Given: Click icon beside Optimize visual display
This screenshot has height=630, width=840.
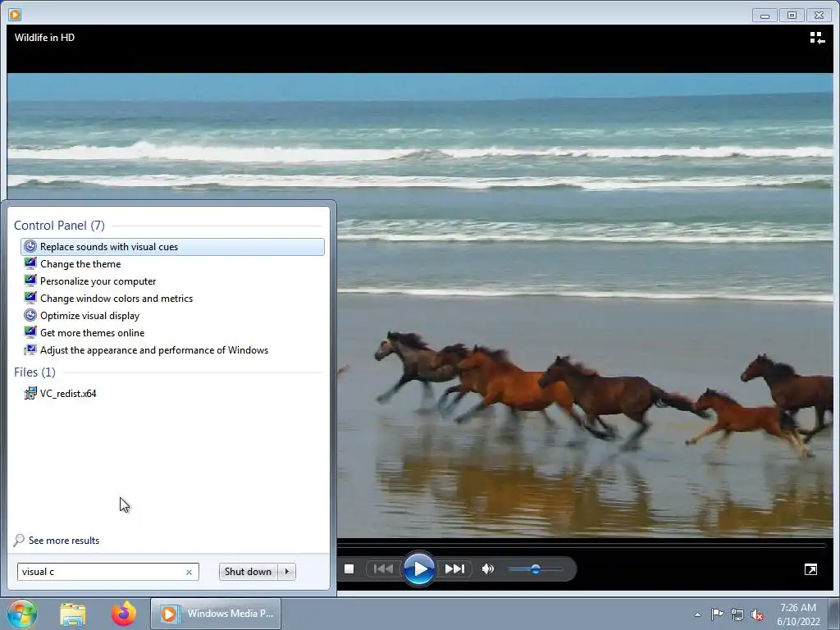Looking at the screenshot, I should click(x=30, y=315).
